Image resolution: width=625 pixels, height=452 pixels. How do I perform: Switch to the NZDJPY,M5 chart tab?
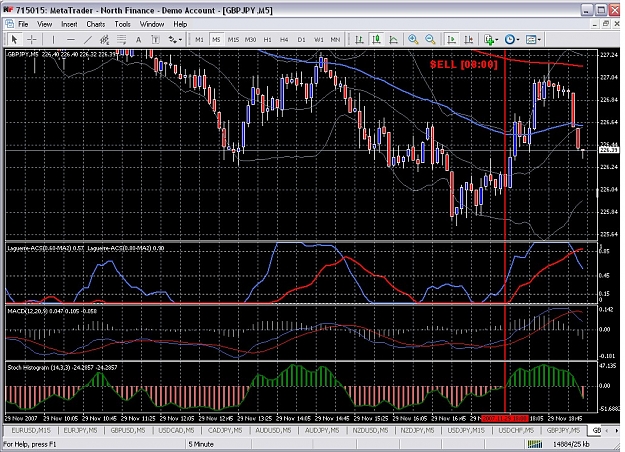[417, 430]
